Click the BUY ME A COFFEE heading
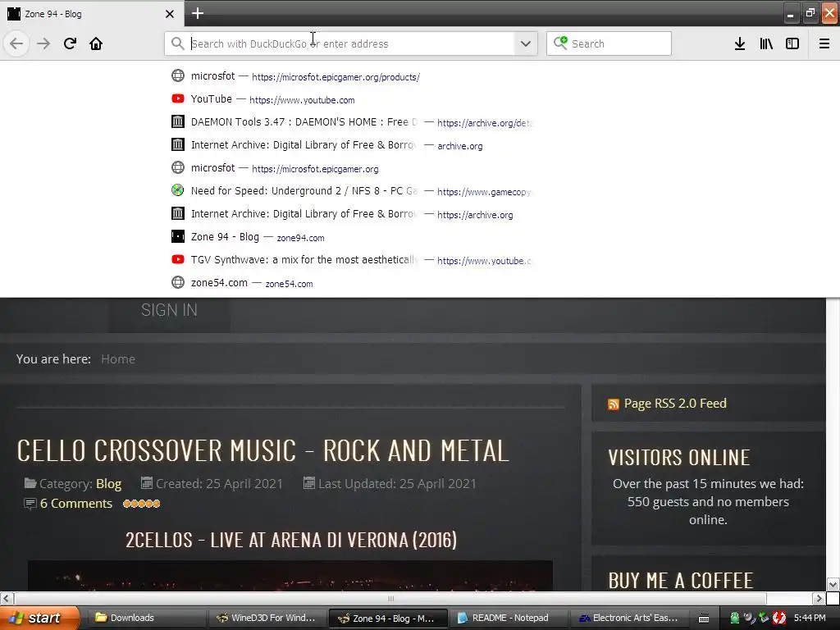This screenshot has height=630, width=840. click(681, 581)
